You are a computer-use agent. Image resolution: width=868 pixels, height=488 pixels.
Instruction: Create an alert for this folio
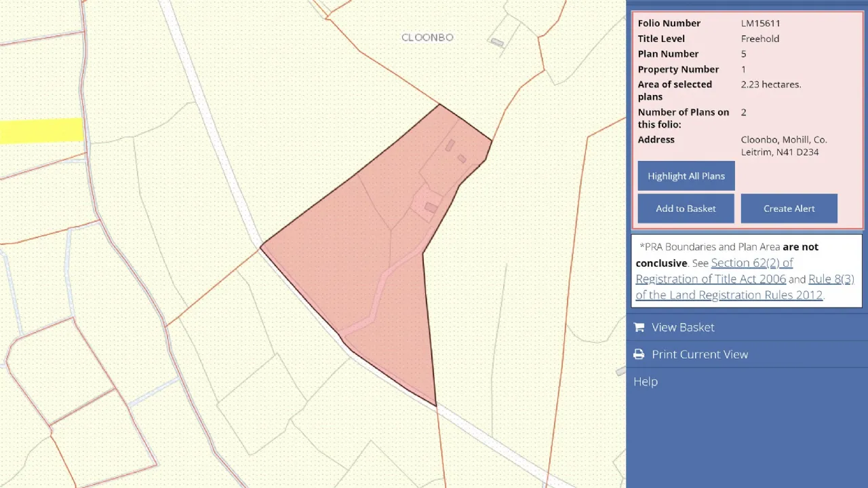click(789, 208)
